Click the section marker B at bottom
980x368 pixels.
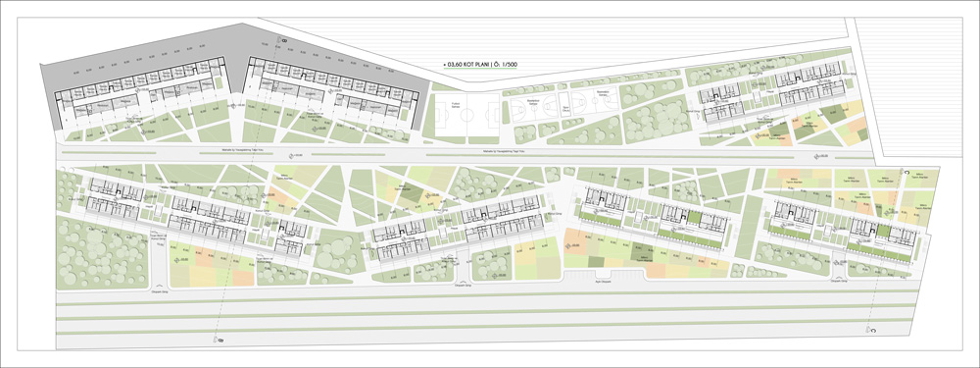click(220, 340)
